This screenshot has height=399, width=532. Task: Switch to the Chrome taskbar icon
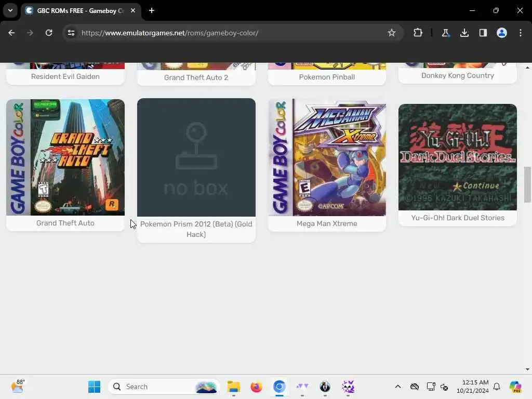tap(279, 387)
